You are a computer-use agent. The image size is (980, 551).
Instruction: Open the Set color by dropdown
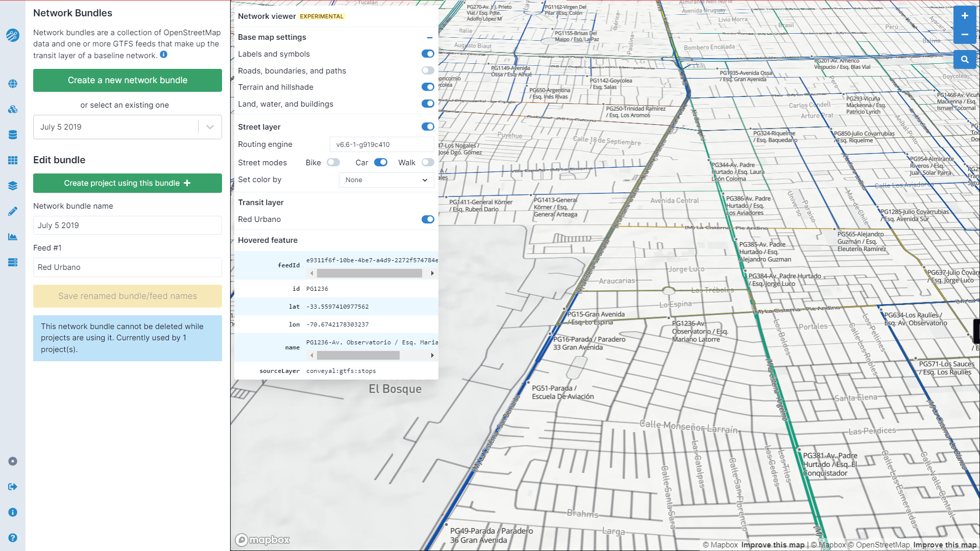(x=386, y=180)
